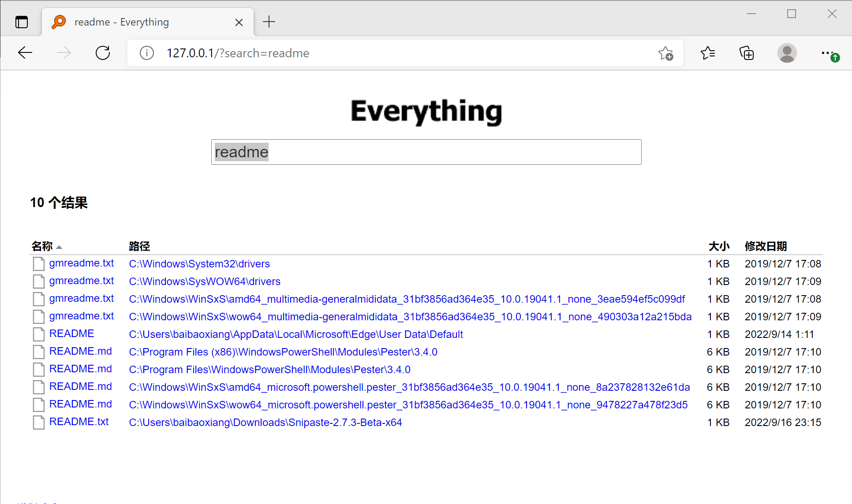Open the user profile avatar

787,53
